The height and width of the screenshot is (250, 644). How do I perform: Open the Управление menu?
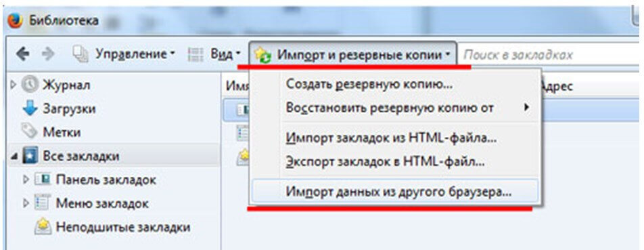click(x=124, y=54)
